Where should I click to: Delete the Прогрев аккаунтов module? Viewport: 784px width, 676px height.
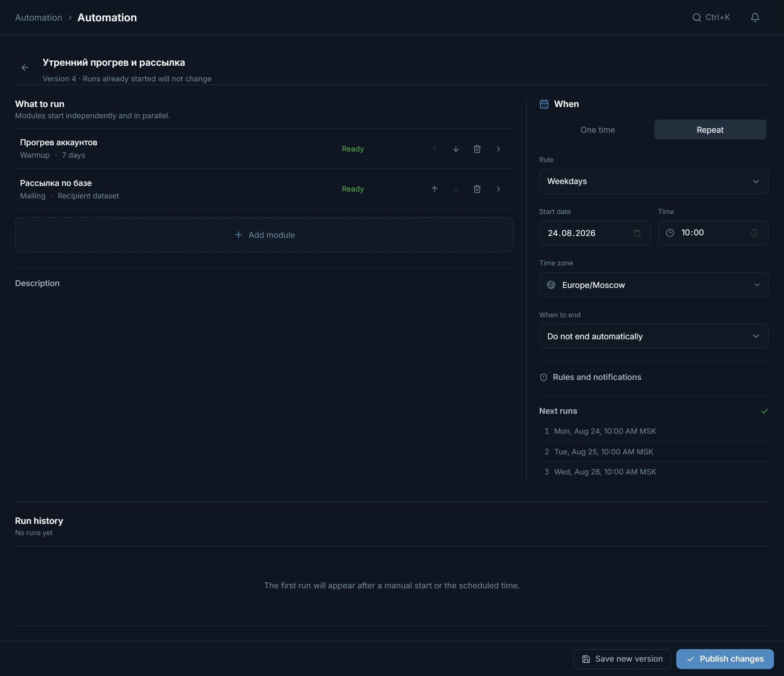click(x=477, y=149)
